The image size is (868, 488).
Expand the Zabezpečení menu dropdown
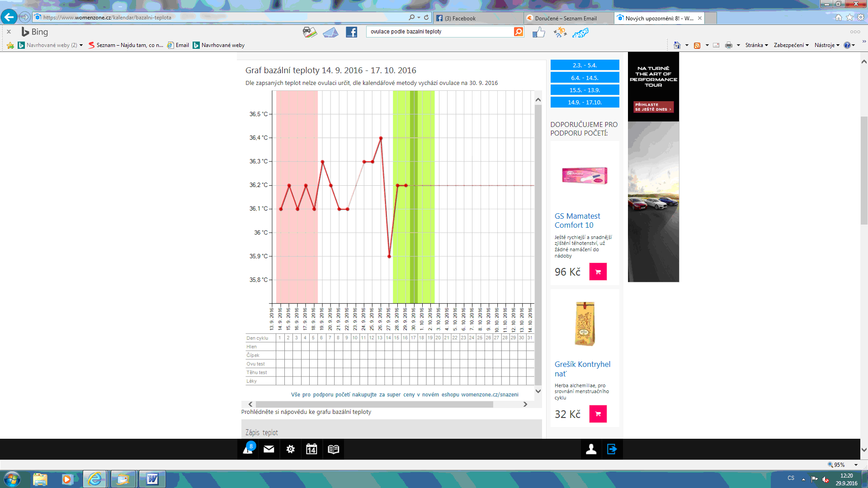[x=791, y=45]
